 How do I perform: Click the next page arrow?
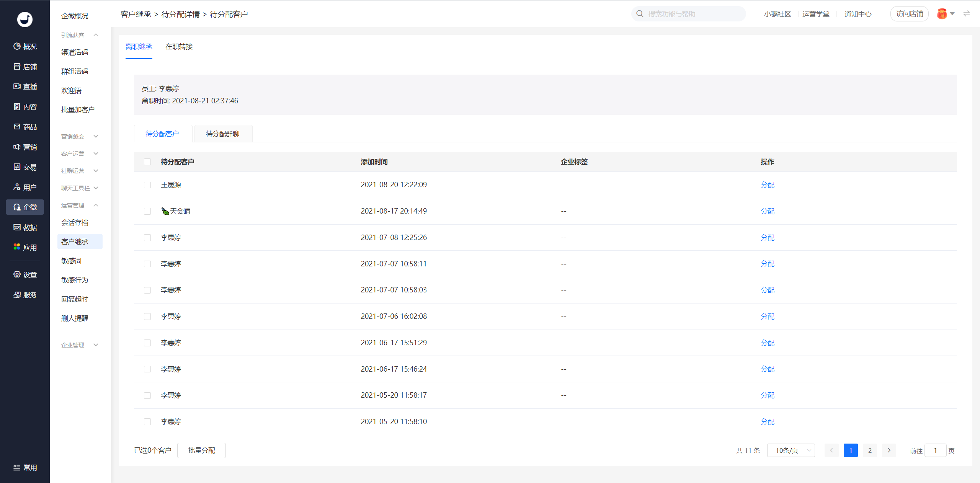pyautogui.click(x=889, y=450)
